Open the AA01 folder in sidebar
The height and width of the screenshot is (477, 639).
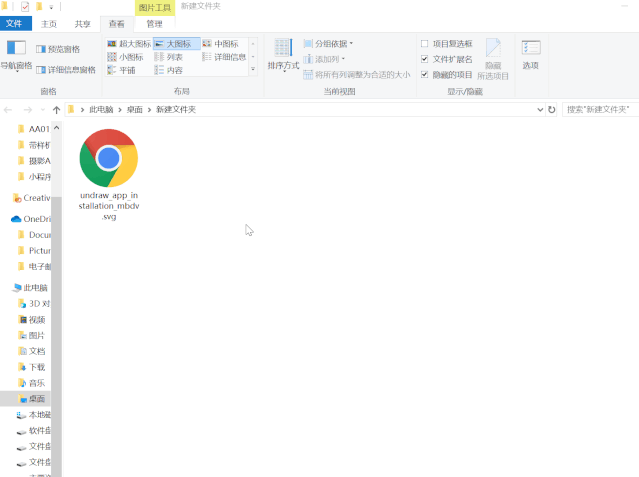[x=34, y=129]
